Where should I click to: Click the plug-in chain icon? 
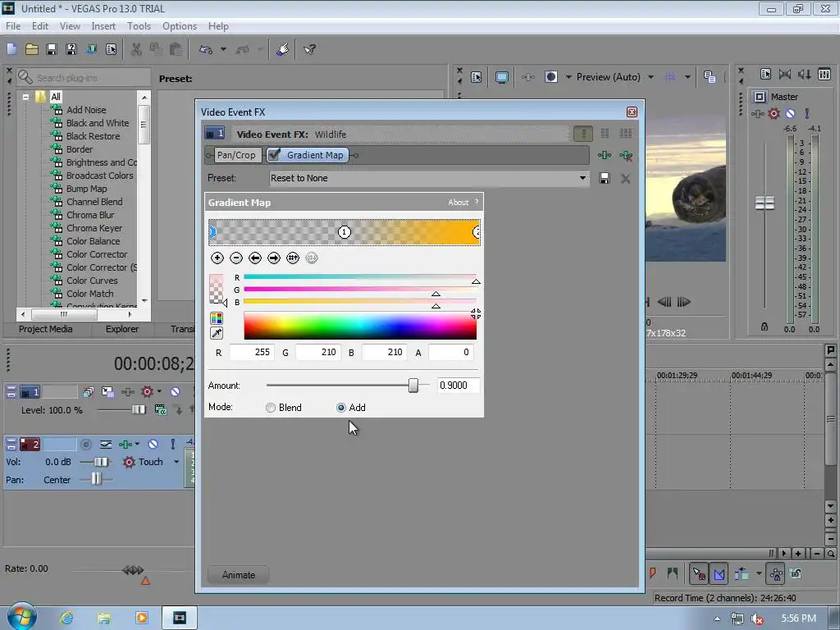click(605, 155)
